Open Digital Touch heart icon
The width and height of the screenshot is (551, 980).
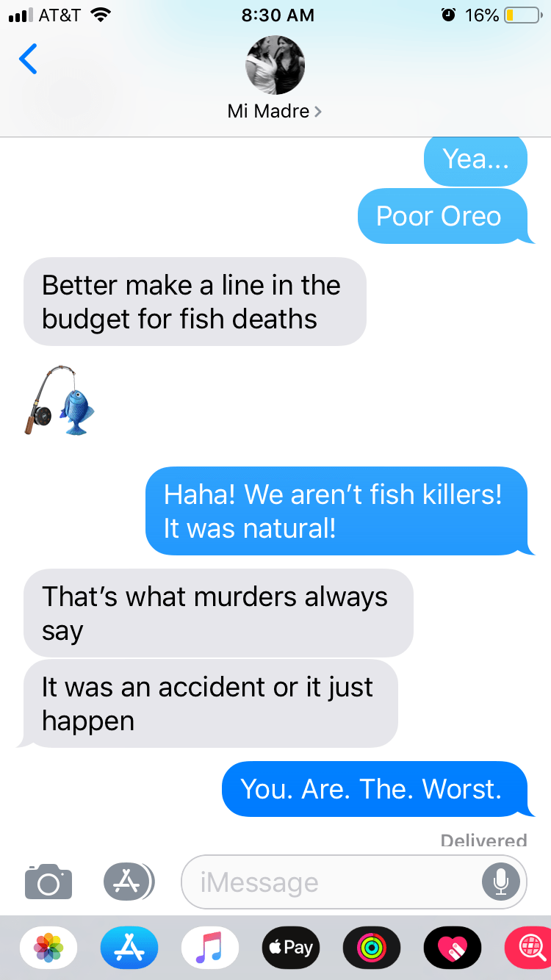pos(453,947)
